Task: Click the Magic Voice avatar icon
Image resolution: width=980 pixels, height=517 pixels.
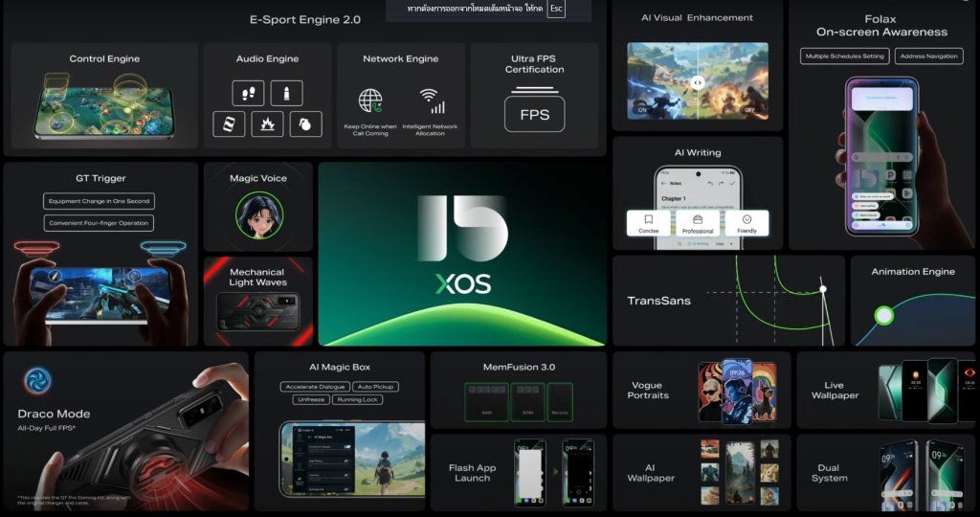Action: pos(258,215)
